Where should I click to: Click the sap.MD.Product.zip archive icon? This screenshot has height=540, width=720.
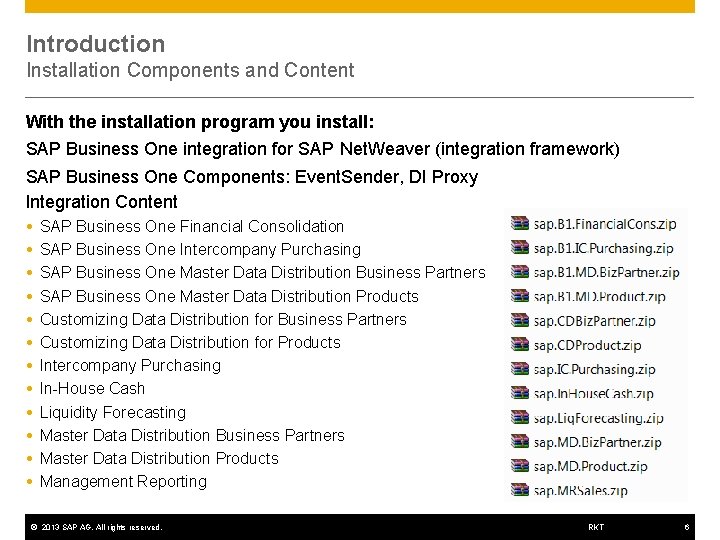pyautogui.click(x=520, y=466)
